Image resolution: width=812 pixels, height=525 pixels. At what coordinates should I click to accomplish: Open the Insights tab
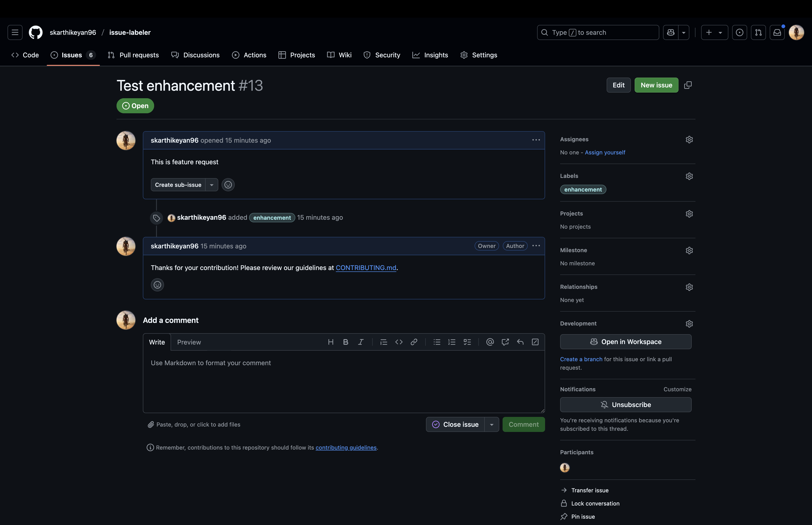[430, 55]
